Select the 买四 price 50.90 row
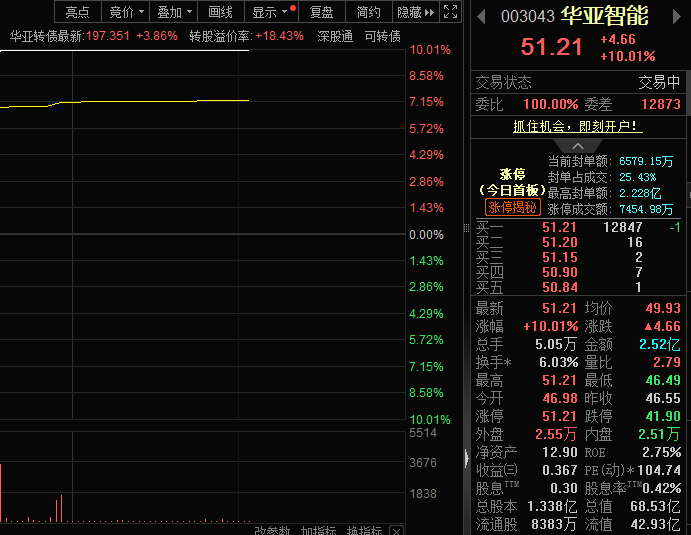691x535 pixels. coord(578,272)
